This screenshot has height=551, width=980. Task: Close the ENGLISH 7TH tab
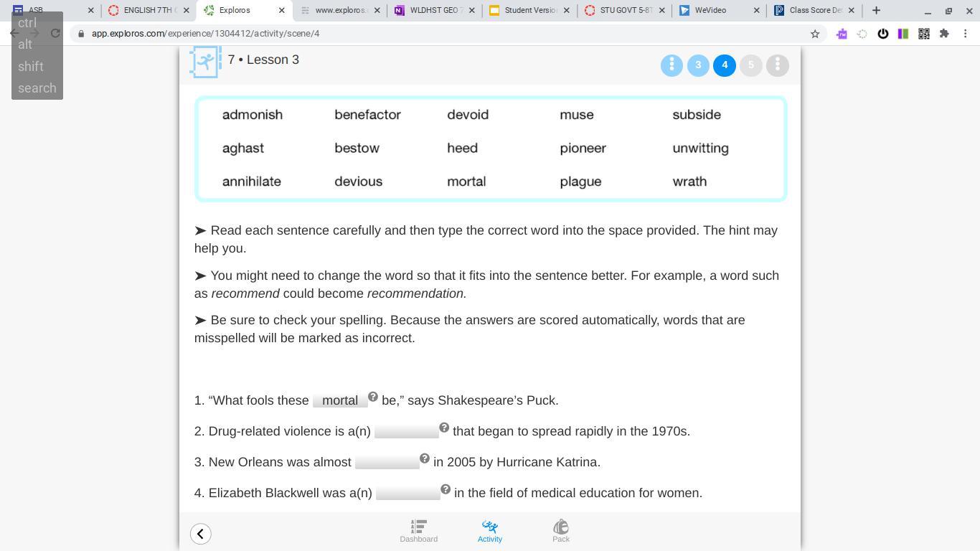[187, 10]
